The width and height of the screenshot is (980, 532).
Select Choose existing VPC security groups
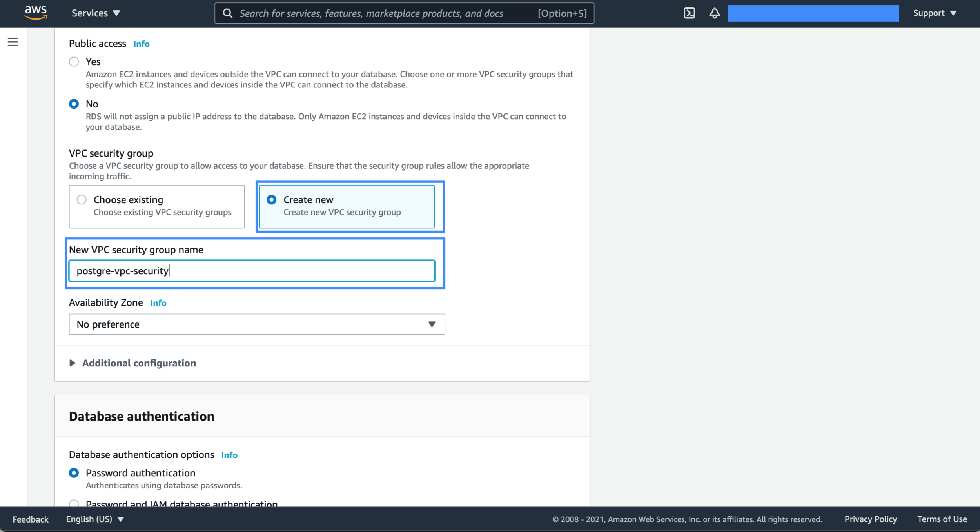(82, 200)
